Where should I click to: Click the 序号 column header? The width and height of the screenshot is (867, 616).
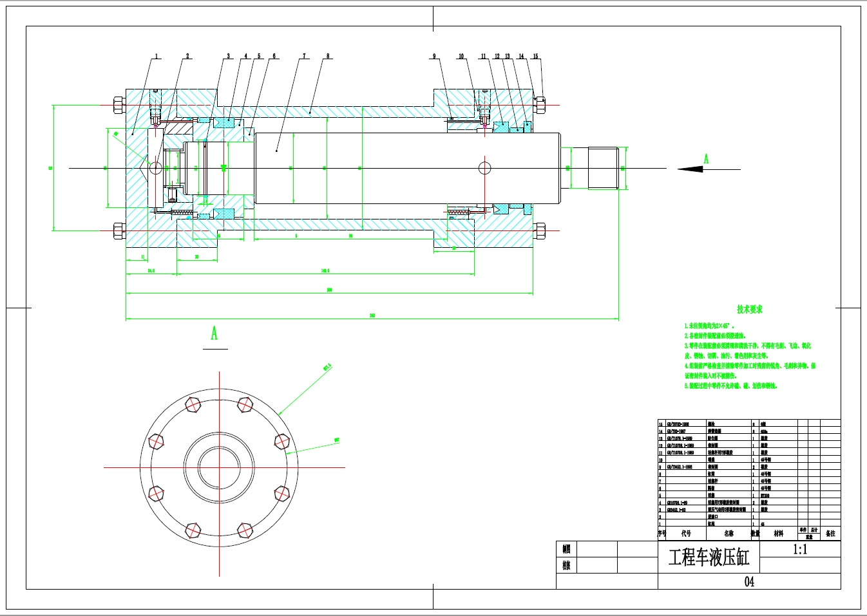click(x=662, y=534)
